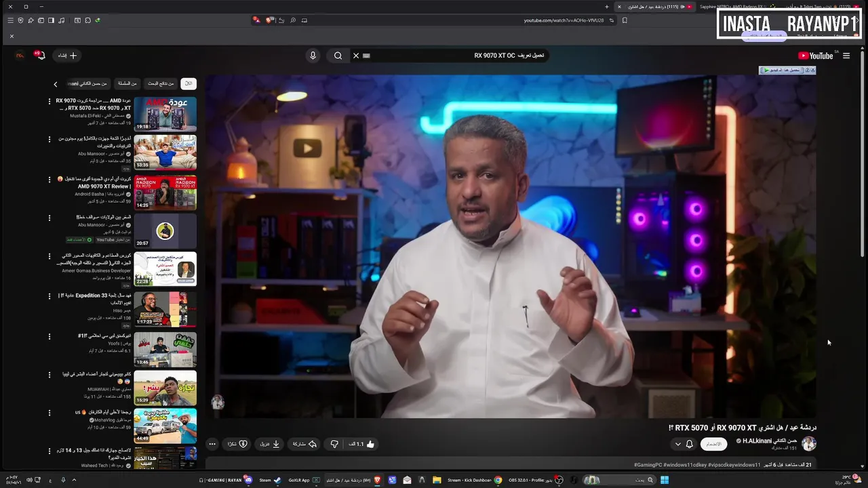Open options menu for the MUAWIAH video

(49, 375)
